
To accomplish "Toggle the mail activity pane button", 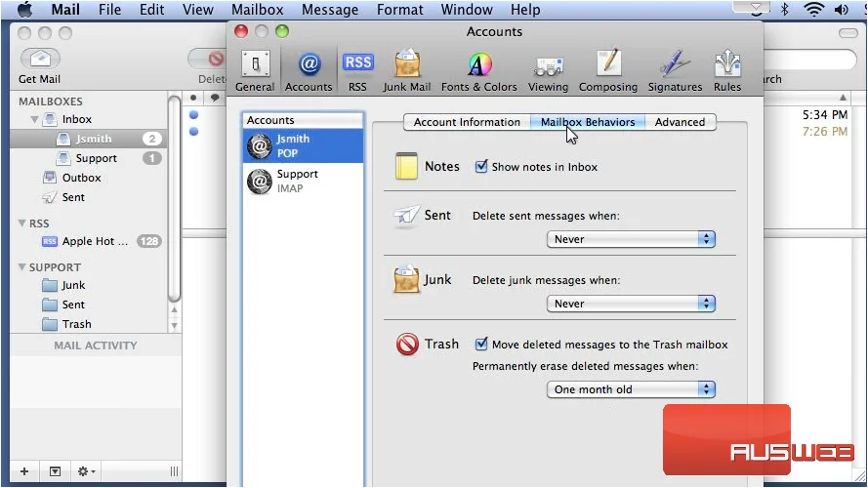I will coord(55,471).
